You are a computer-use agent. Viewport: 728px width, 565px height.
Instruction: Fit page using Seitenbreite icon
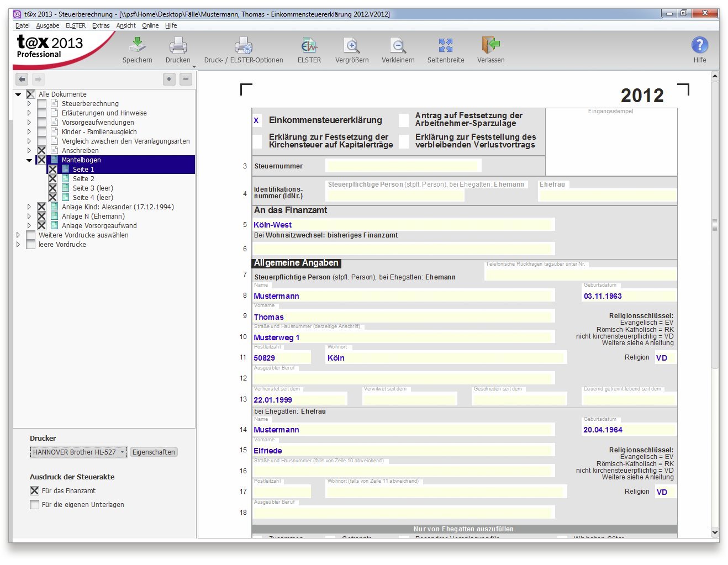(445, 45)
